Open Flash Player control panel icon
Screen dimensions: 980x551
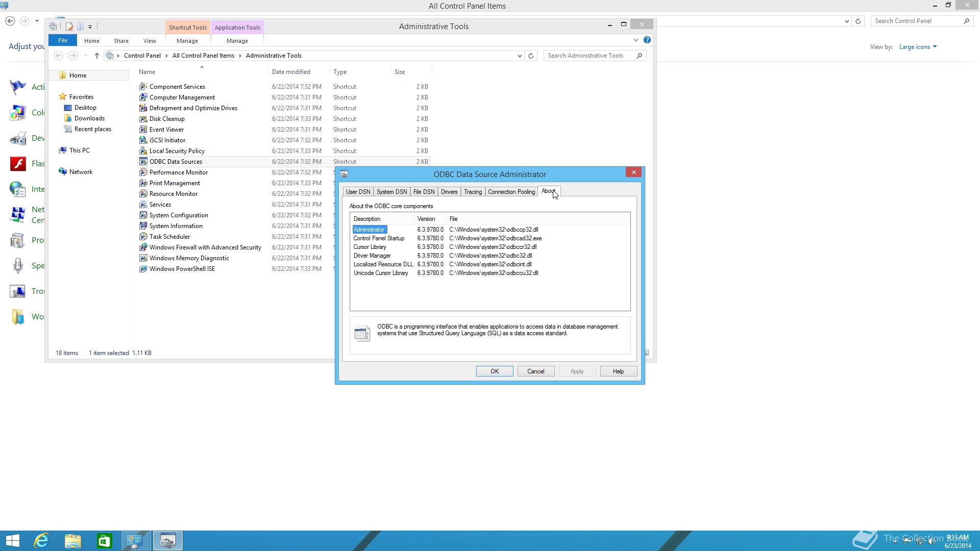coord(18,164)
